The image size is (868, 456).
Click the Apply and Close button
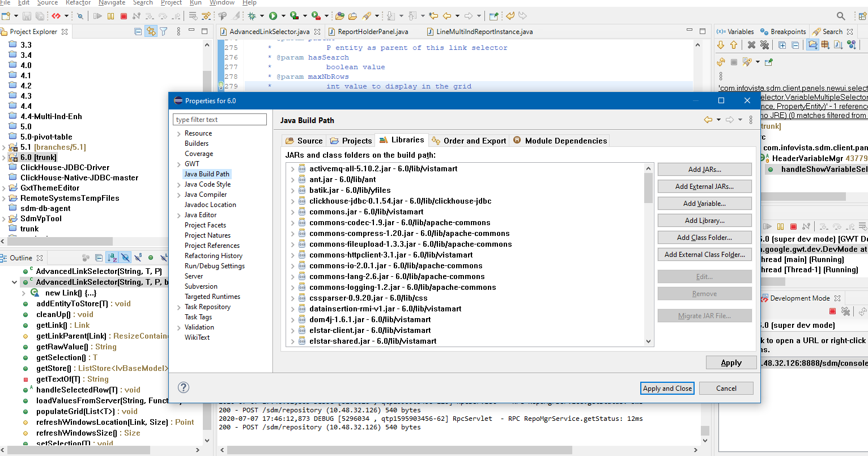tap(667, 389)
